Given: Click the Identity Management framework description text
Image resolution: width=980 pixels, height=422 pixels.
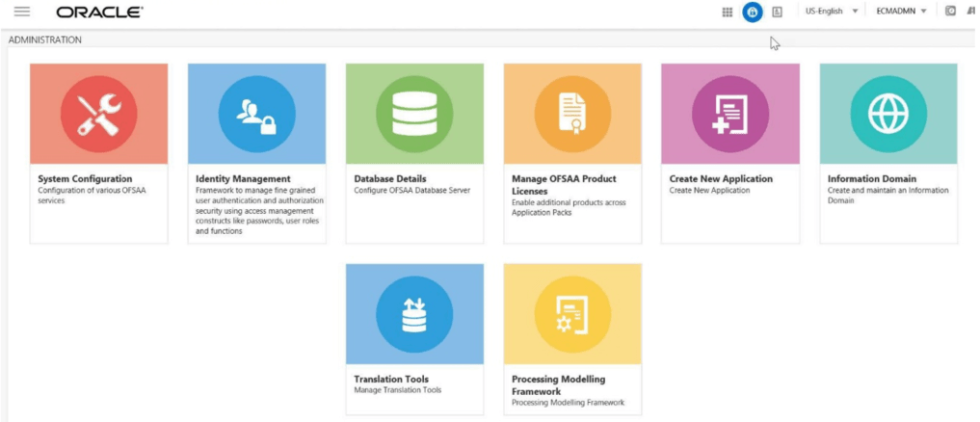Looking at the screenshot, I should pos(259,211).
